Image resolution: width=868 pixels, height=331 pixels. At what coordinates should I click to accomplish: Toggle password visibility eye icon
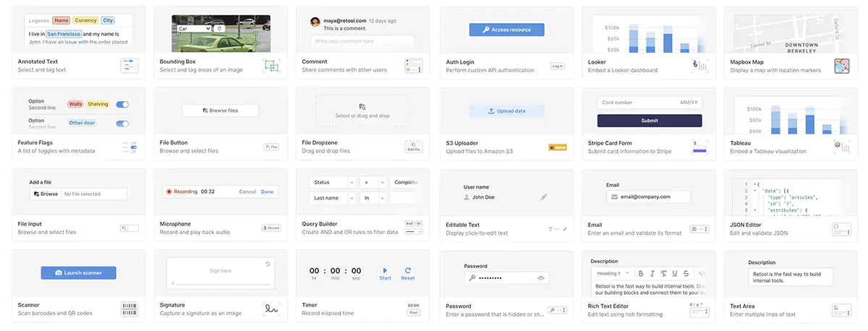[540, 278]
